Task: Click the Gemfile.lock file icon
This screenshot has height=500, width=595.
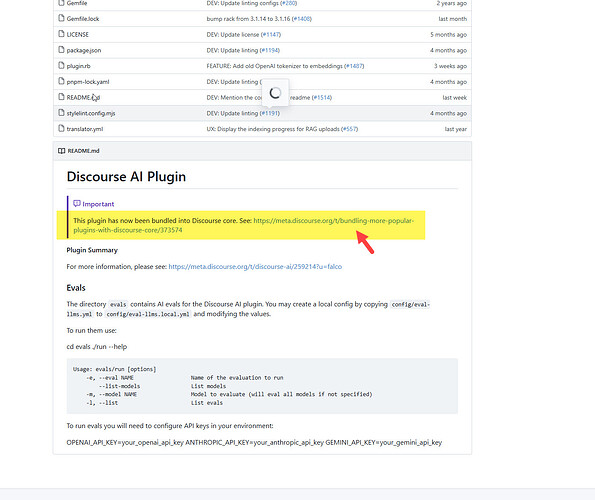Action: coord(61,18)
